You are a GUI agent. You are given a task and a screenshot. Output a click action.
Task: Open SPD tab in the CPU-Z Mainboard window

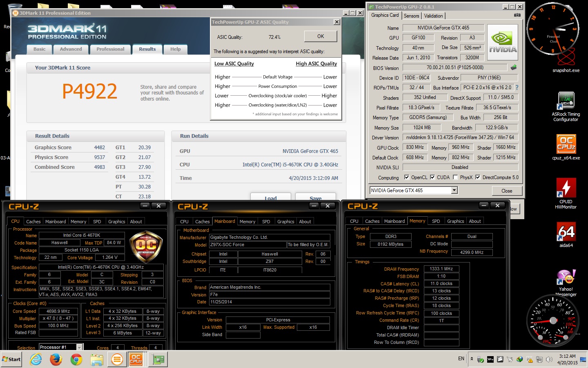[x=266, y=222]
